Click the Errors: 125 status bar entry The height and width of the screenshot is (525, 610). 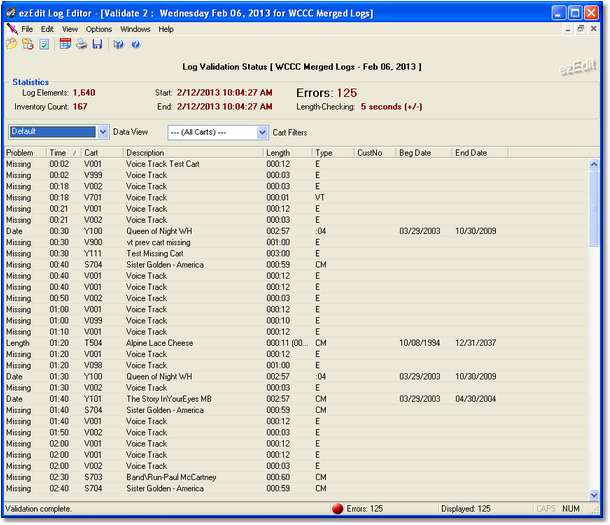coord(365,509)
